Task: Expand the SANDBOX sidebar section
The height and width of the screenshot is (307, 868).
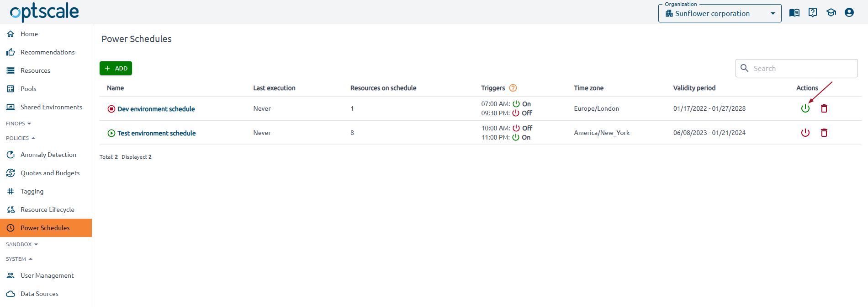Action: tap(22, 244)
